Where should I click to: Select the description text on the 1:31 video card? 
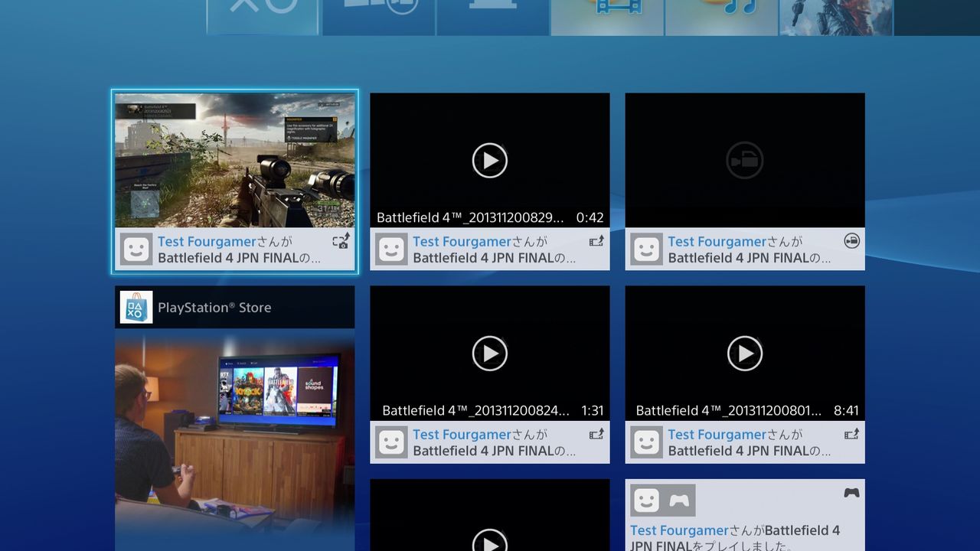pos(494,451)
